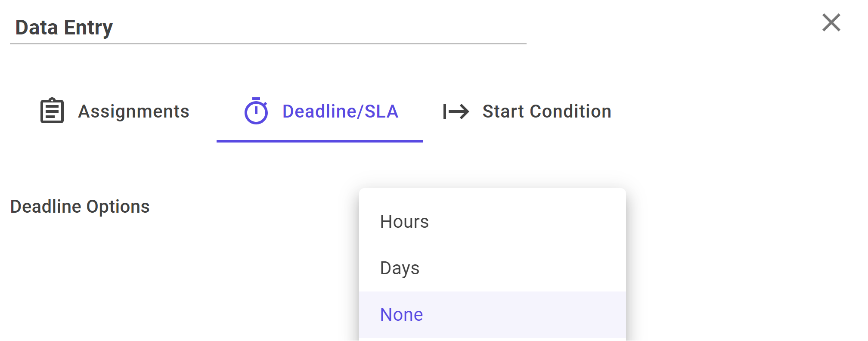Image resolution: width=868 pixels, height=341 pixels.
Task: Click the Start Condition arrow icon
Action: (x=456, y=112)
